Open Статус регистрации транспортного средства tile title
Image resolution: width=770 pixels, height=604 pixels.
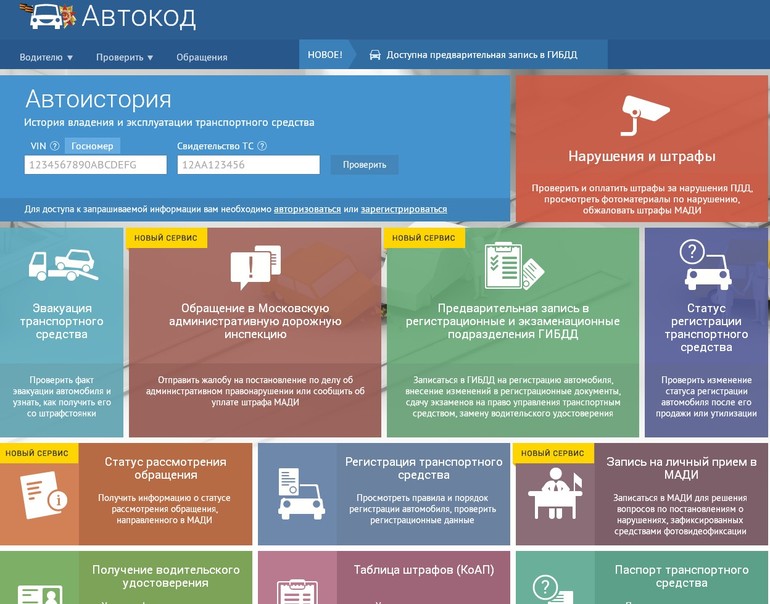point(706,328)
